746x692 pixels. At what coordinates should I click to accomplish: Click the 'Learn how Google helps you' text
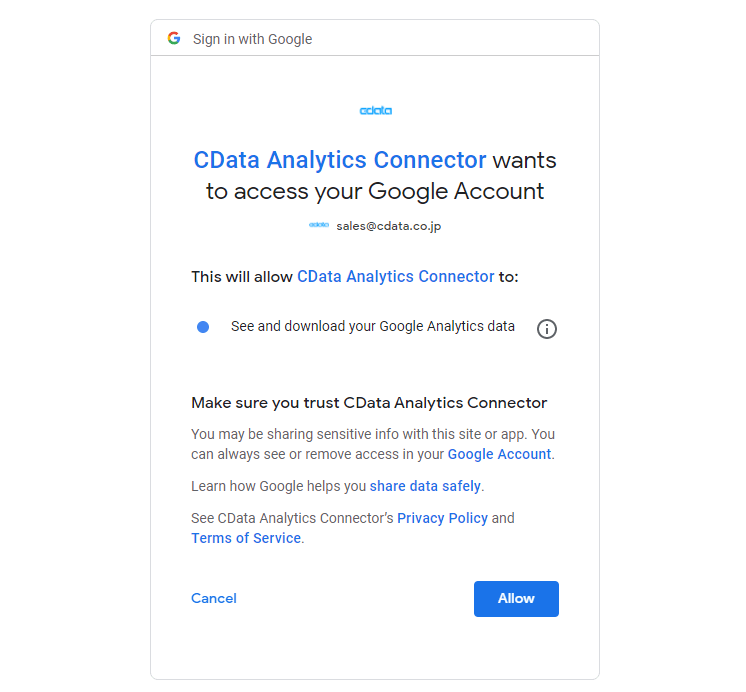279,486
